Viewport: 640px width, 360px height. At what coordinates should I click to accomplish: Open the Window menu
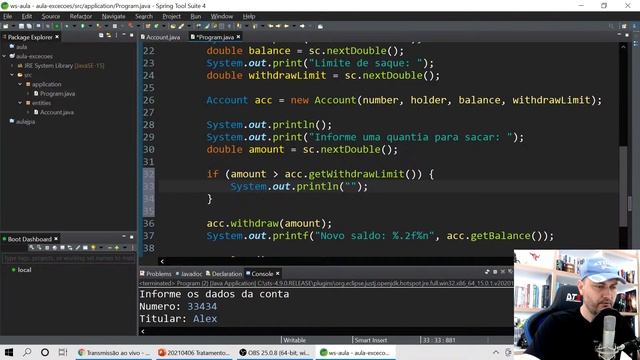point(222,16)
